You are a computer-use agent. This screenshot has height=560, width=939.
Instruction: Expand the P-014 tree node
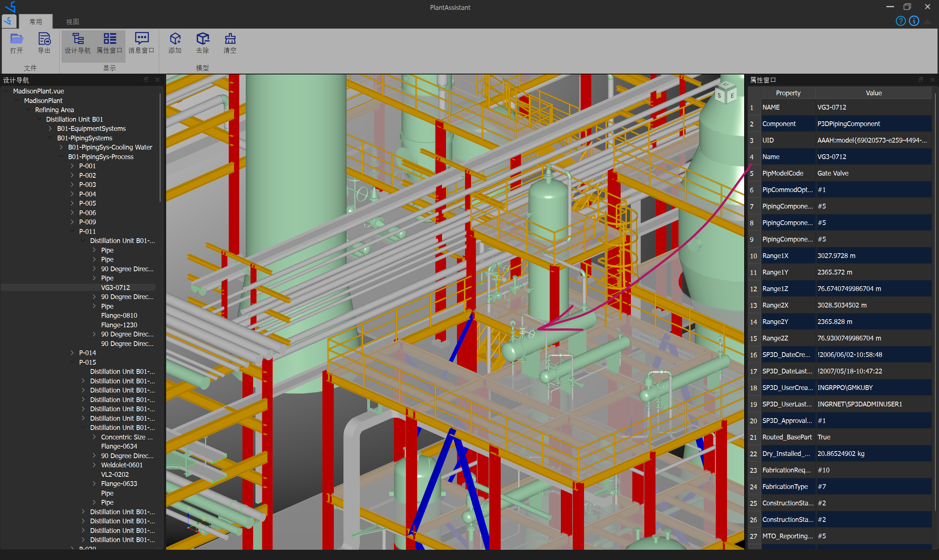[x=72, y=353]
